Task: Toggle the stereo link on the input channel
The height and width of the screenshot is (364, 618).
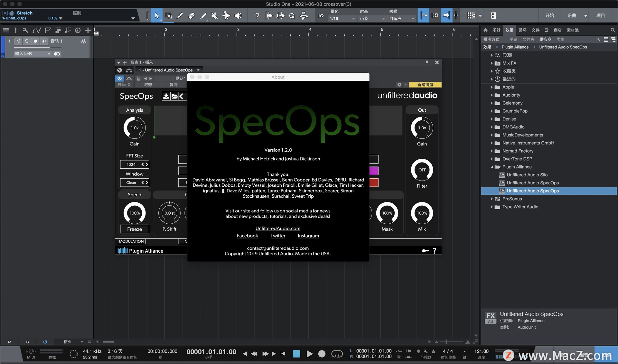Action: click(x=57, y=54)
